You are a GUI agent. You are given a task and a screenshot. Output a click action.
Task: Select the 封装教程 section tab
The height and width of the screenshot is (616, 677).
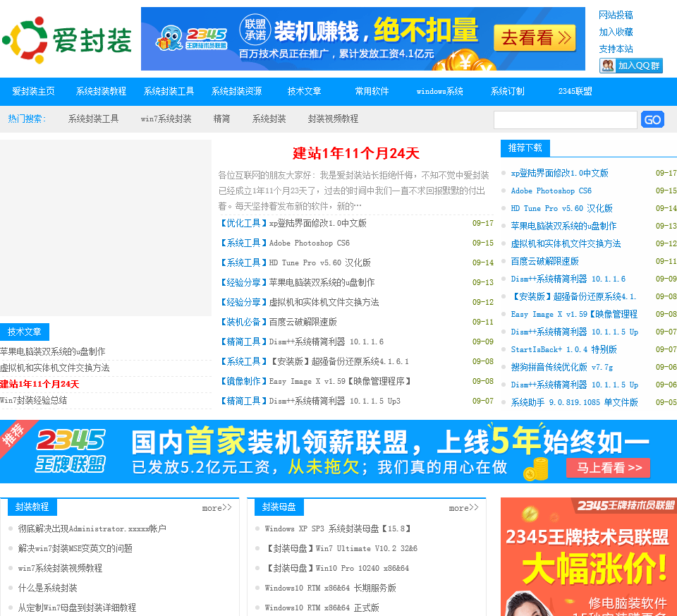(x=32, y=507)
